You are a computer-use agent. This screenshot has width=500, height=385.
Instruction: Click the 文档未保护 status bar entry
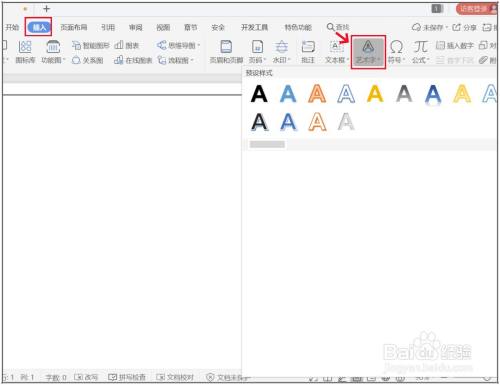pos(228,378)
